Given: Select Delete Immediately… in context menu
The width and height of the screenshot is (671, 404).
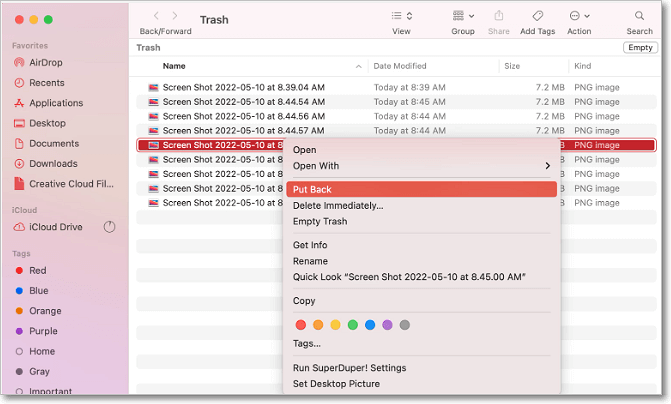Looking at the screenshot, I should tap(337, 206).
